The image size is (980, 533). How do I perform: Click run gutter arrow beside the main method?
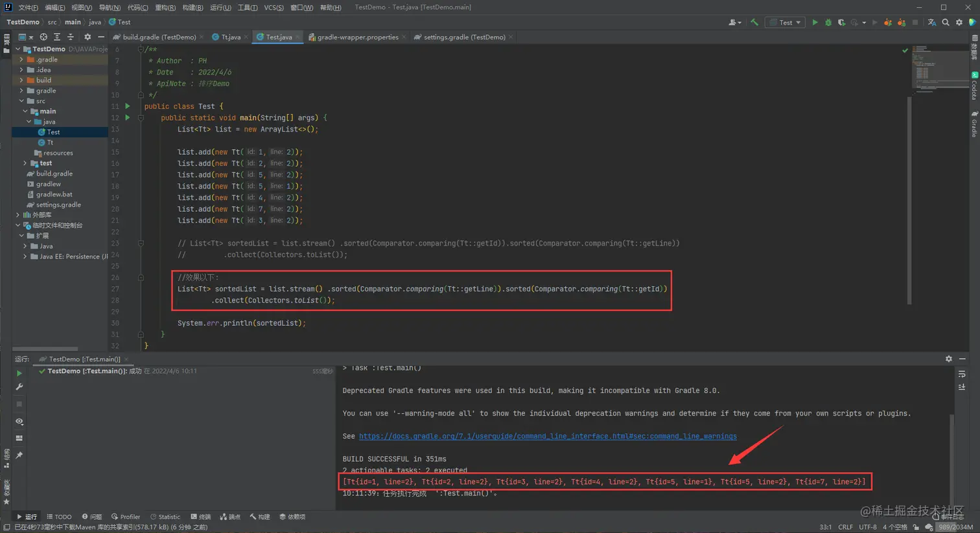click(128, 118)
